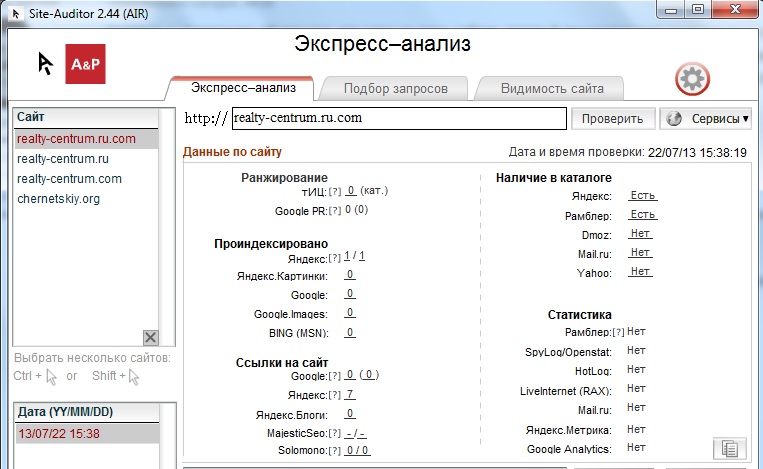
Task: Select realty-centrum.ru in the site list
Action: point(86,159)
